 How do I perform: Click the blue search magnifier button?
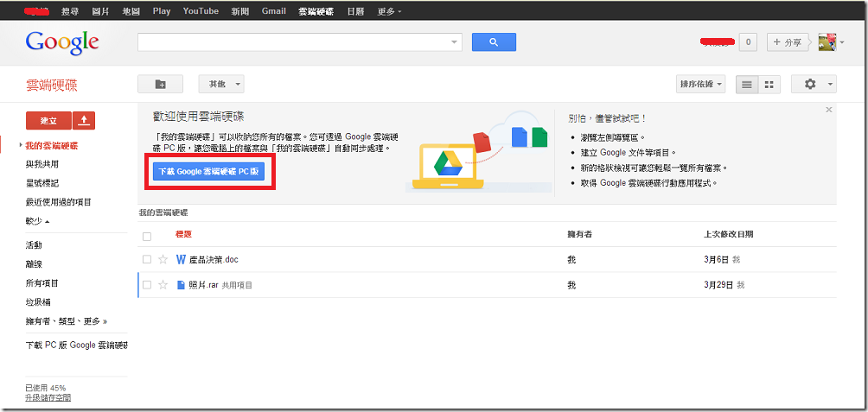[494, 42]
